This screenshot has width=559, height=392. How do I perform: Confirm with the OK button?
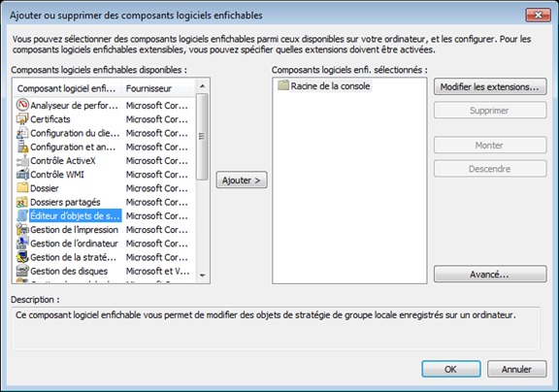(x=451, y=369)
